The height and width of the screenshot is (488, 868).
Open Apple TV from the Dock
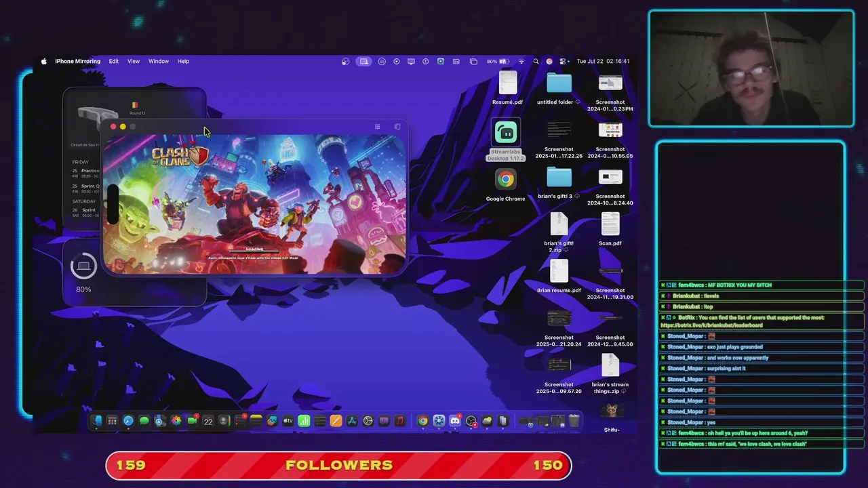pyautogui.click(x=288, y=421)
